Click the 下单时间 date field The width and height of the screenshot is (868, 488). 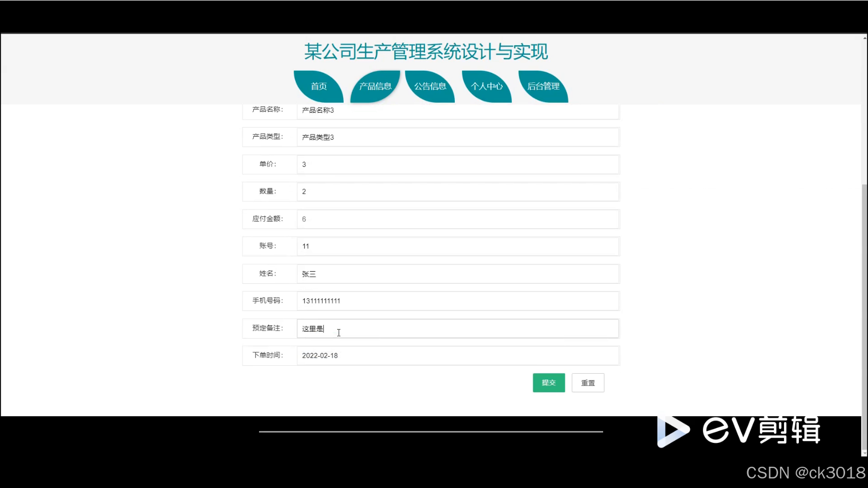(x=457, y=355)
